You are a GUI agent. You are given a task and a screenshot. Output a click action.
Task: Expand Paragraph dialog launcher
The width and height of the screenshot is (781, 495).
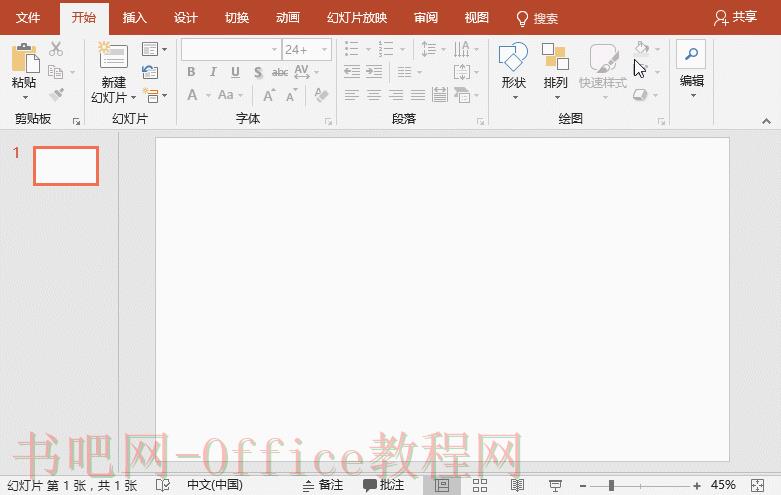(481, 121)
